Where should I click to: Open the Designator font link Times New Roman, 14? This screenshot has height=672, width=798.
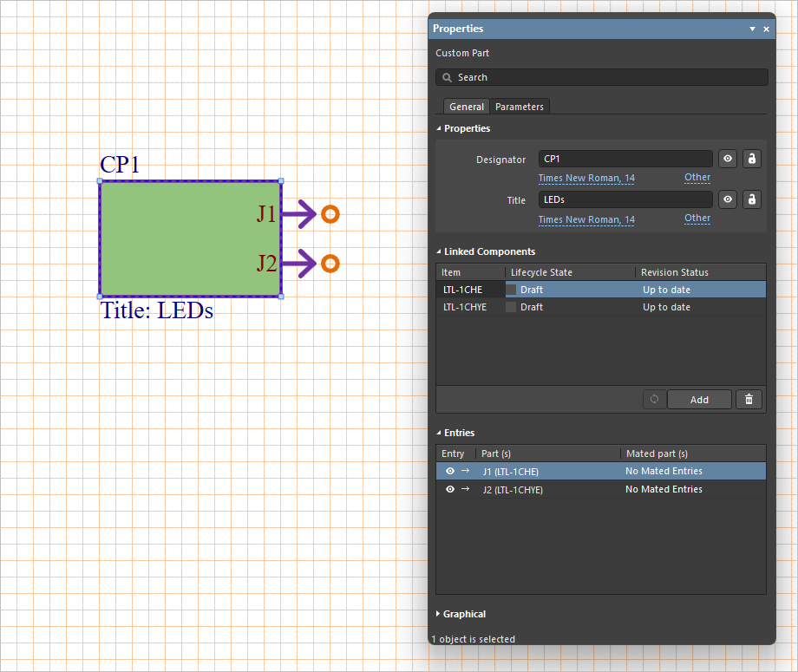click(586, 179)
